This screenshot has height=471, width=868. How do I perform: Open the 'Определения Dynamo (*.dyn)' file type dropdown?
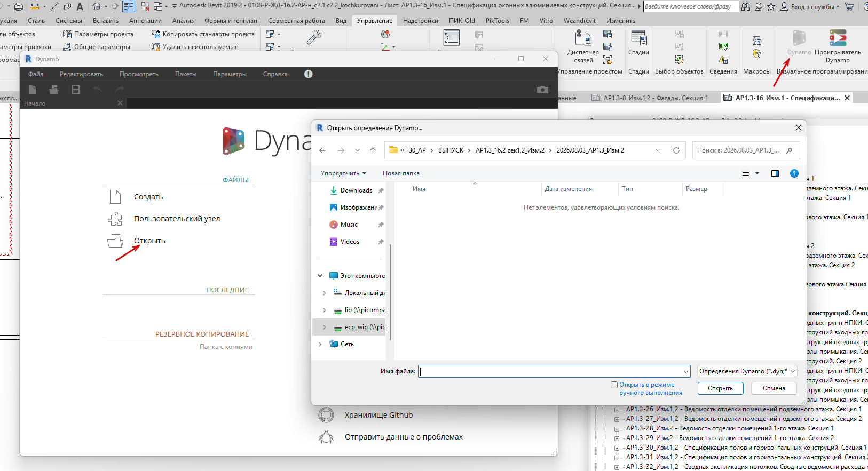click(747, 371)
